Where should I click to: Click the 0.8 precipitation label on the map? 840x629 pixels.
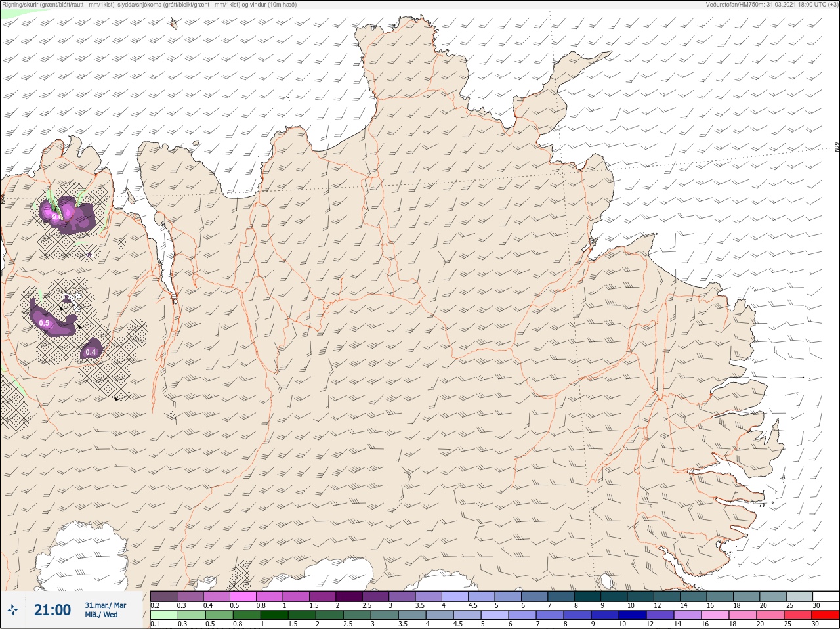[56, 216]
